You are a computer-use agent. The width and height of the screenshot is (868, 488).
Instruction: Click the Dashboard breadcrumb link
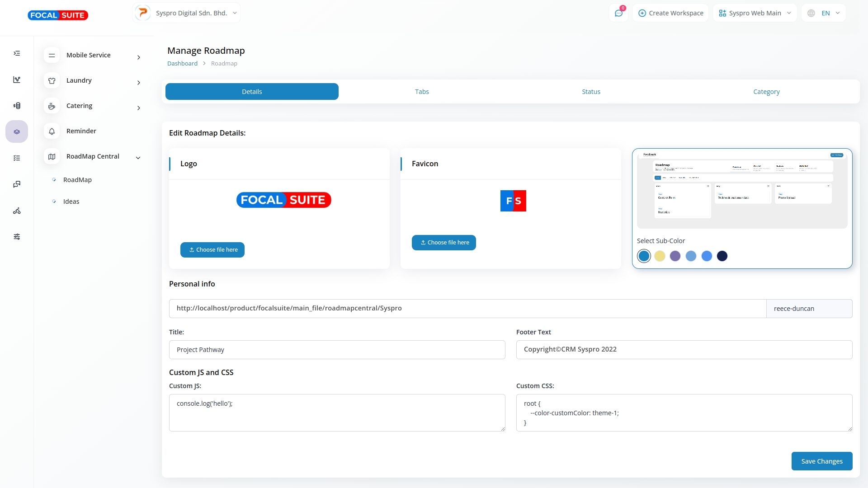[182, 64]
